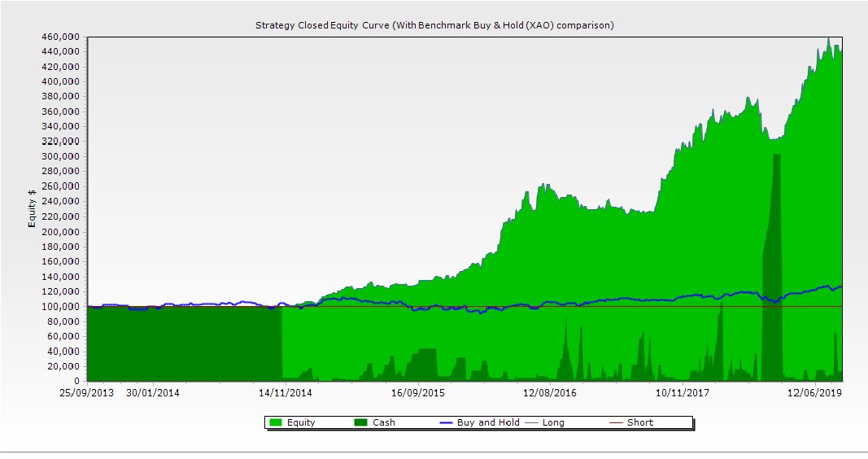The image size is (868, 459).
Task: Click the Equity legend label text
Action: 301,422
